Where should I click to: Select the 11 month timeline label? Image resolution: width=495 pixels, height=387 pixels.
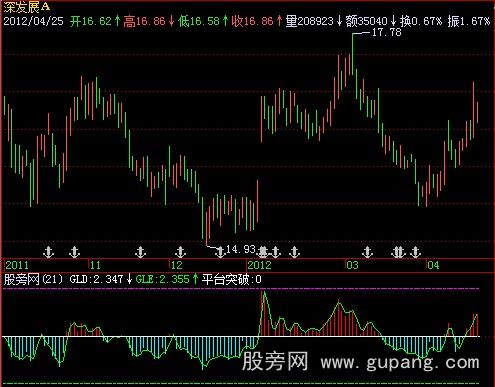[95, 265]
